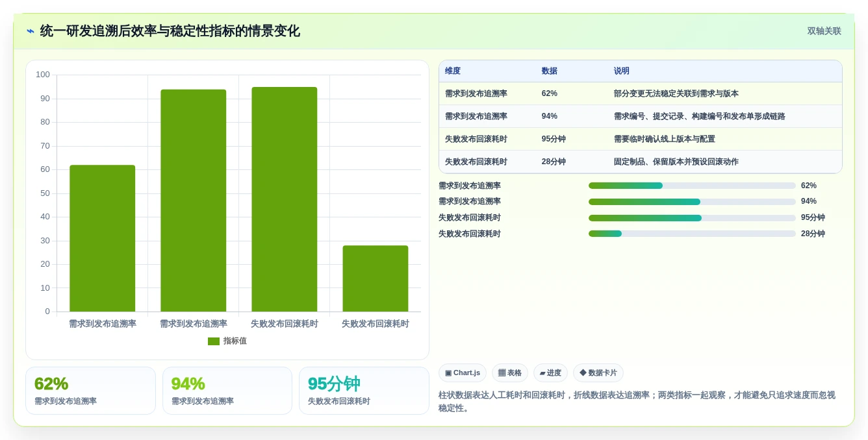Screen dimensions: 868x440
Task: Click the chart bar reaching 94
Action: [194, 201]
